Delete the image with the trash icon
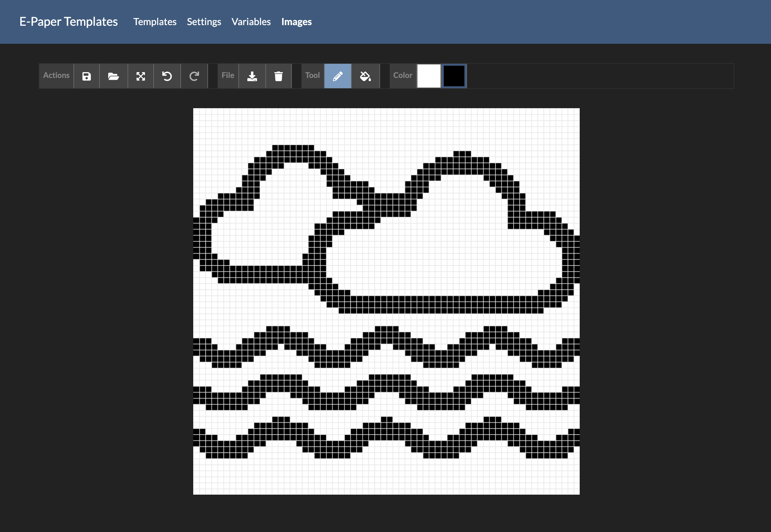771x532 pixels. pos(279,76)
